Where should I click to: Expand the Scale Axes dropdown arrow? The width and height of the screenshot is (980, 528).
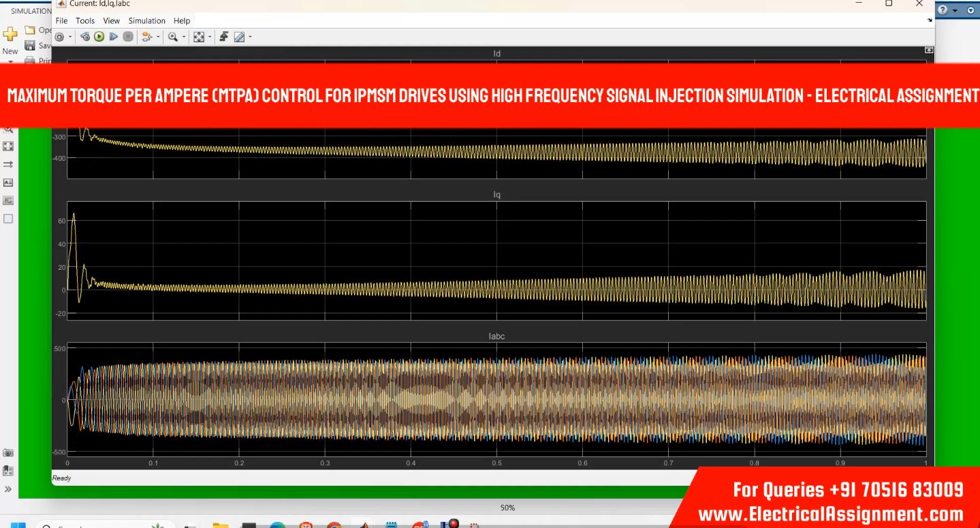coord(210,37)
